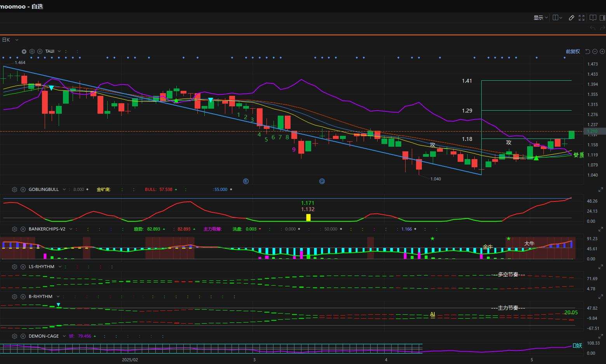Image resolution: width=606 pixels, height=364 pixels.
Task: Click the 1.040 low price label
Action: [x=435, y=179]
